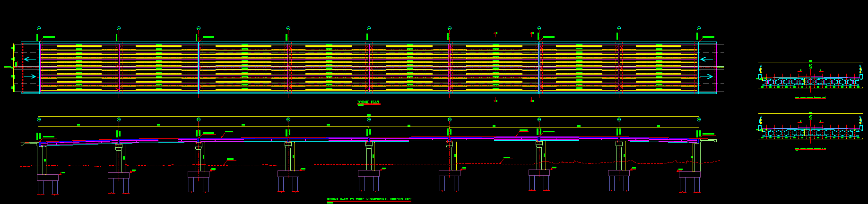Click the centerline symbol in the upper cross-section
The height and width of the screenshot is (204, 868).
coord(810,67)
